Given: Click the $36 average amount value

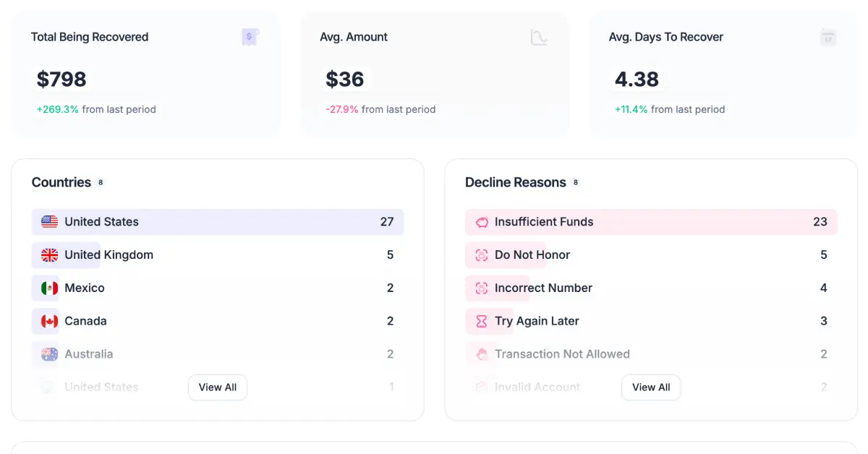Looking at the screenshot, I should [x=345, y=80].
